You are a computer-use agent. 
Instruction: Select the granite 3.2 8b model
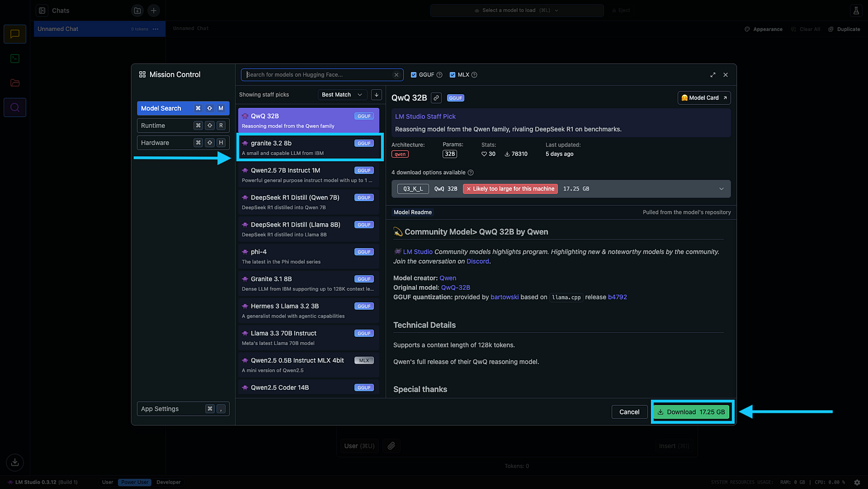309,148
